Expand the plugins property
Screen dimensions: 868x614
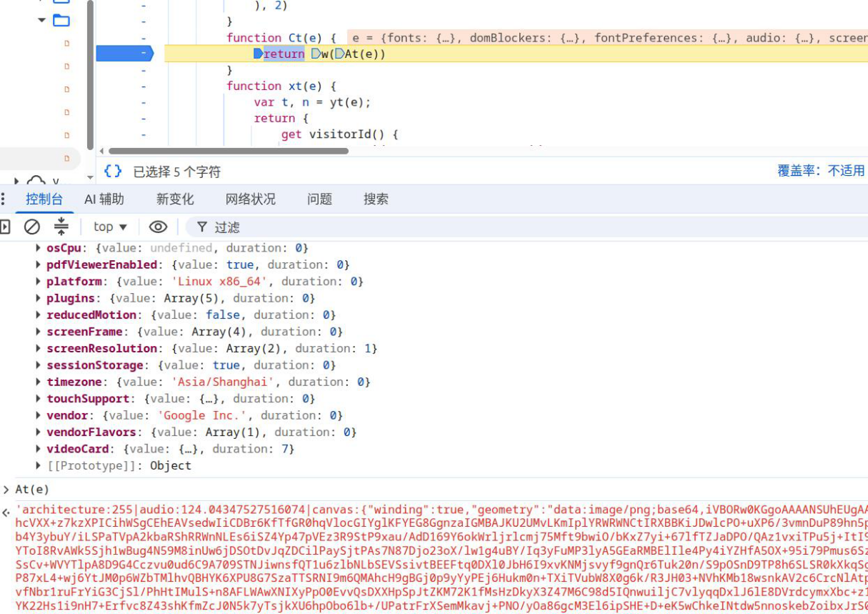tap(38, 298)
